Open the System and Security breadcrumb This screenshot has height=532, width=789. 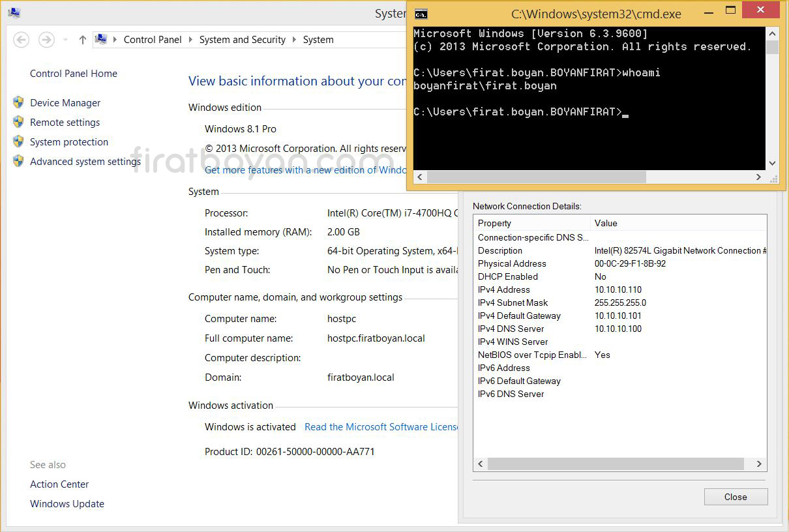pyautogui.click(x=243, y=40)
